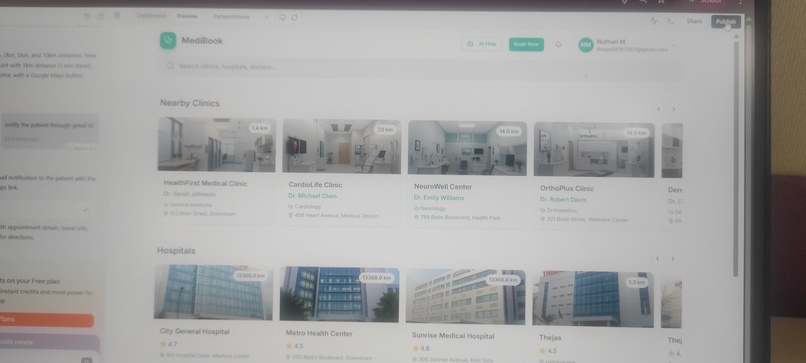Open Metro Health Center photo
Viewport: 806px width, 363px height.
pyautogui.click(x=339, y=294)
